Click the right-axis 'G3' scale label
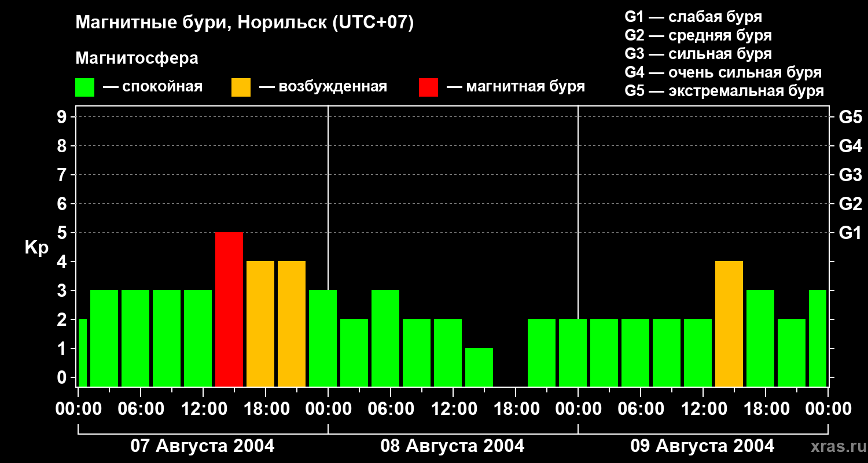 click(x=850, y=175)
